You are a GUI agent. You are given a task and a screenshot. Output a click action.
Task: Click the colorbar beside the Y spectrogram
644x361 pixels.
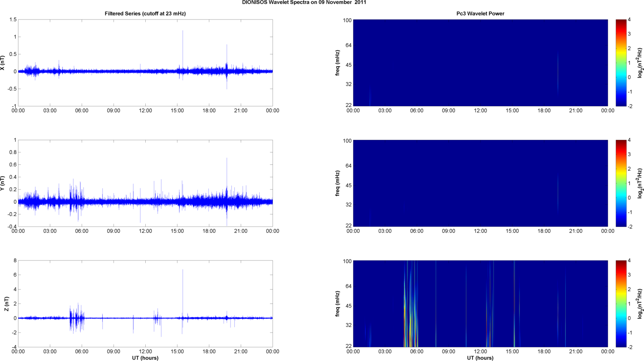(x=621, y=183)
